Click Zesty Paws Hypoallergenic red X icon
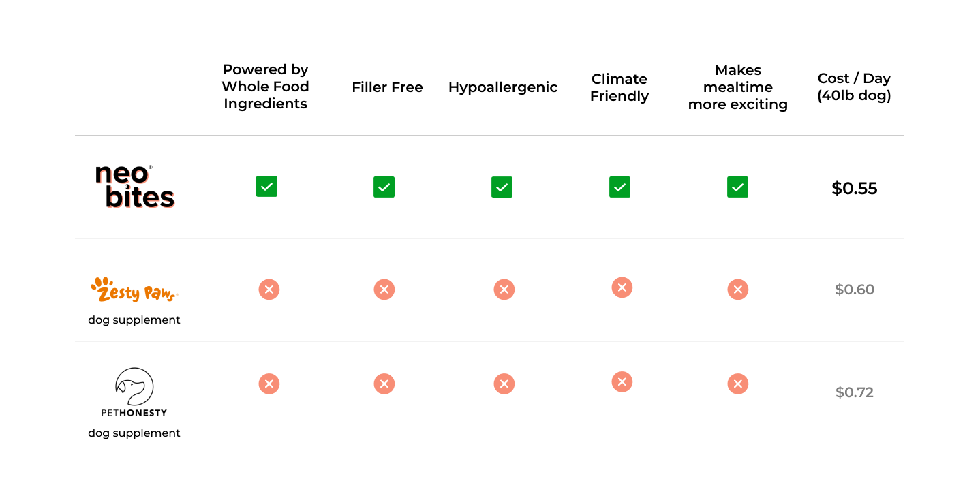This screenshot has width=980, height=483. click(504, 290)
